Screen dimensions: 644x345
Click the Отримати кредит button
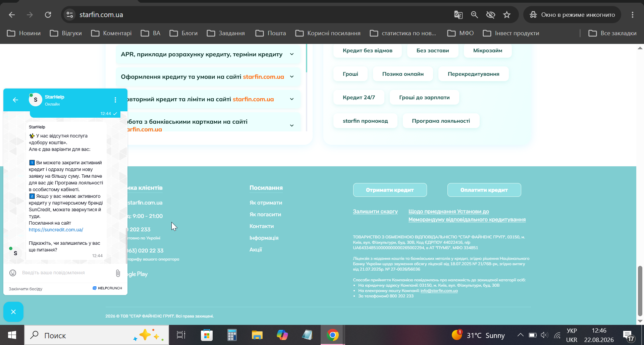tap(390, 190)
